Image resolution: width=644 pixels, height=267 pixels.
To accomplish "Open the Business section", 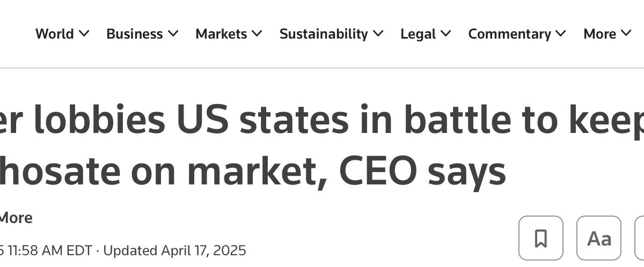I will pyautogui.click(x=135, y=34).
